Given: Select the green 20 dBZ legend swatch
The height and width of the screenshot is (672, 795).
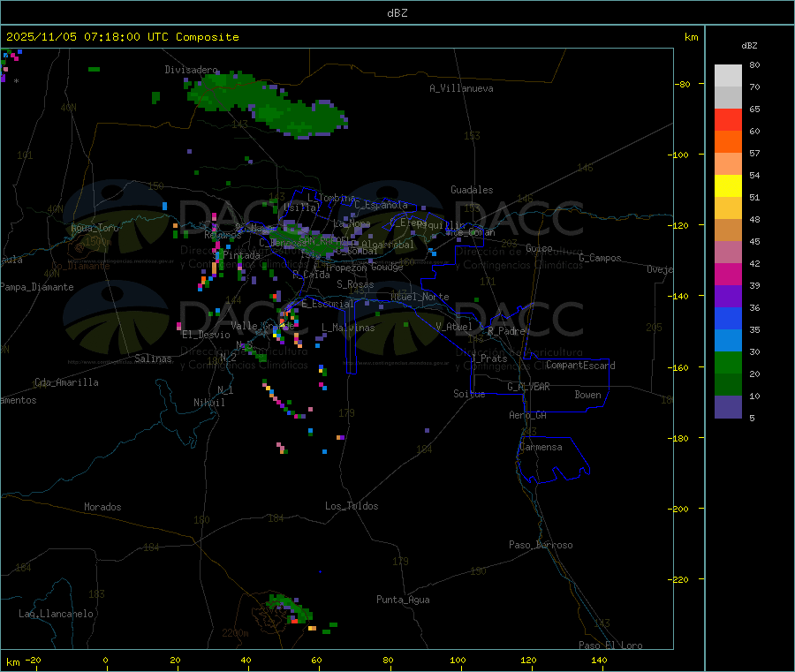Looking at the screenshot, I should (728, 362).
